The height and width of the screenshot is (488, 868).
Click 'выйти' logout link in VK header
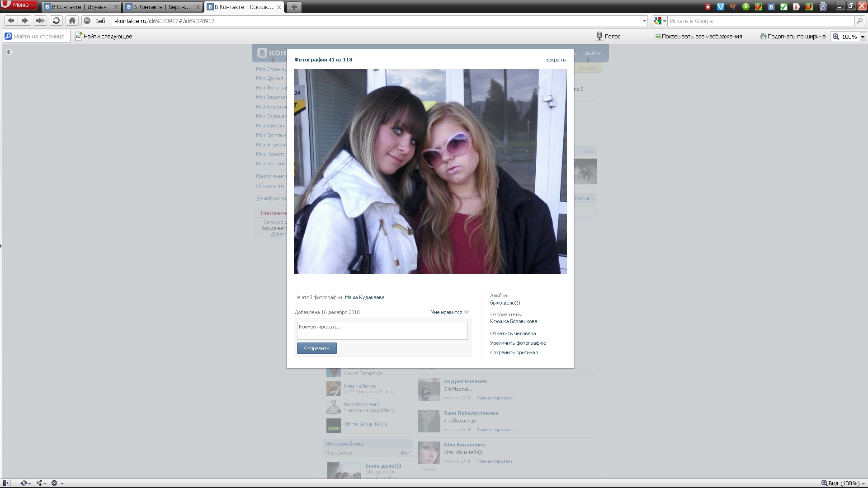tap(593, 53)
